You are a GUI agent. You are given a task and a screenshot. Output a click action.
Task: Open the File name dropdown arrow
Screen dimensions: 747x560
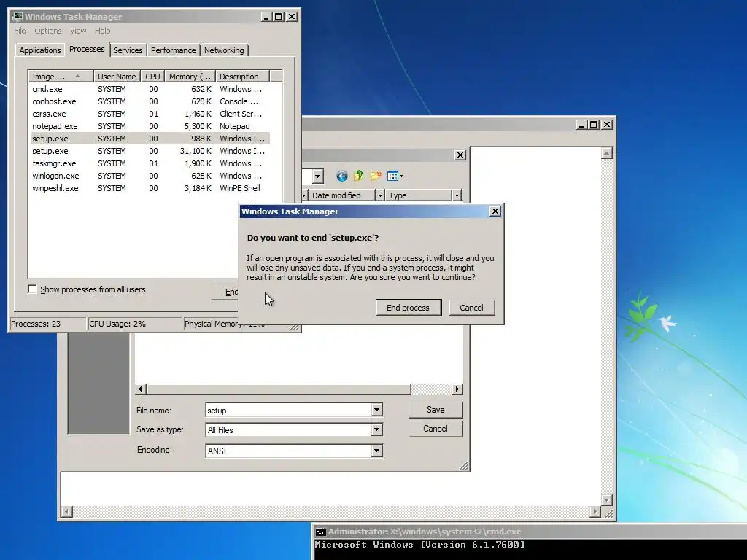(x=377, y=410)
